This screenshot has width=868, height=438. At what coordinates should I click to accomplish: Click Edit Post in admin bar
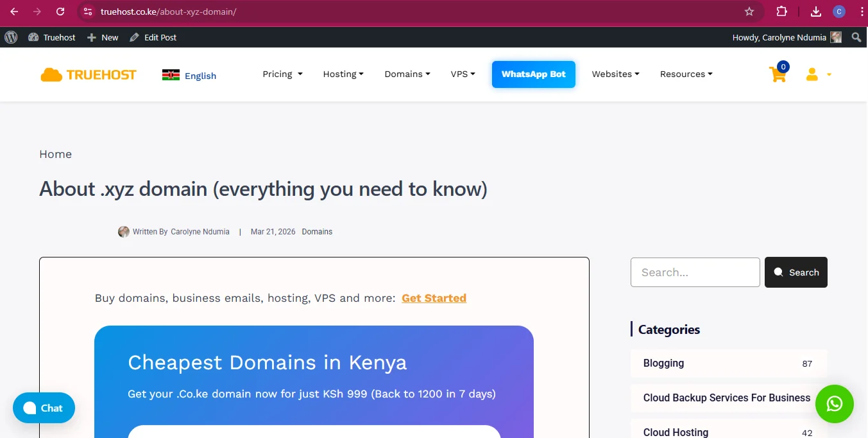click(x=153, y=37)
